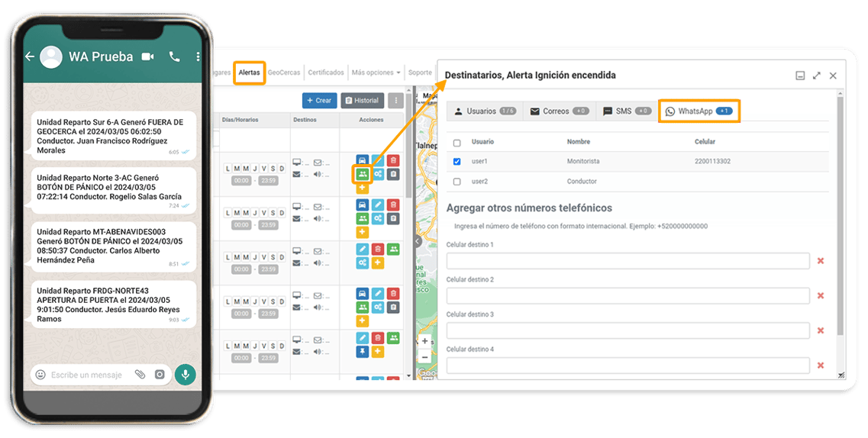The image size is (868, 438).
Task: Expand the Destinatarios dialog to full size
Action: tap(817, 76)
